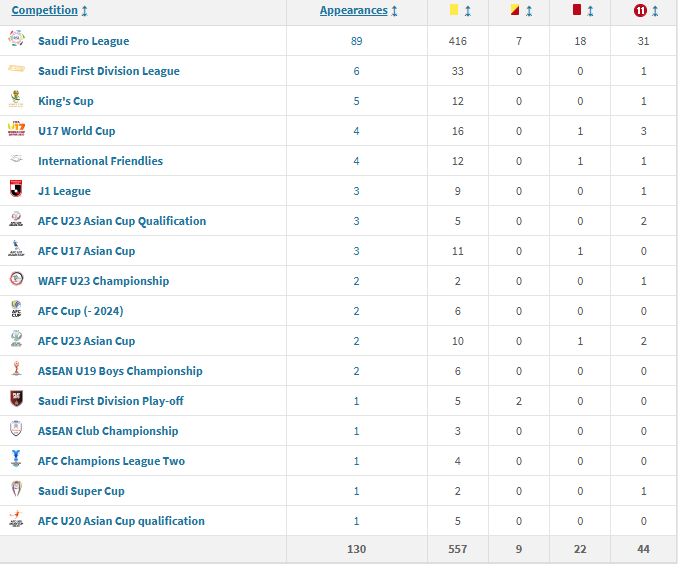The image size is (678, 564).
Task: Click the U17 World Cup logo
Action: click(x=16, y=130)
